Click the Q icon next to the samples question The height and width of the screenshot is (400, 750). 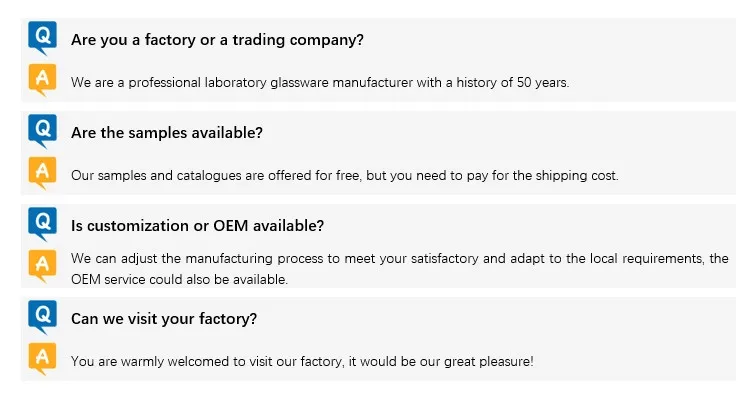pos(42,130)
